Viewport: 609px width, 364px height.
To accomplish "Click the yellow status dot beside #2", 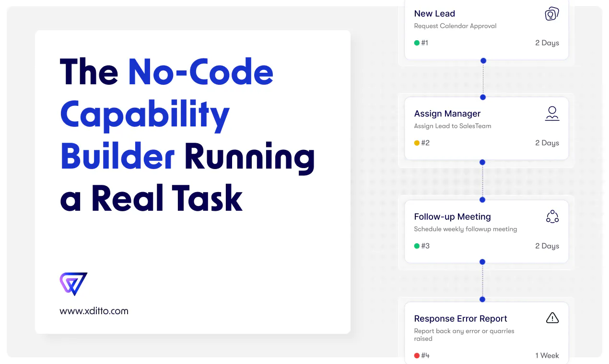I will [x=417, y=143].
